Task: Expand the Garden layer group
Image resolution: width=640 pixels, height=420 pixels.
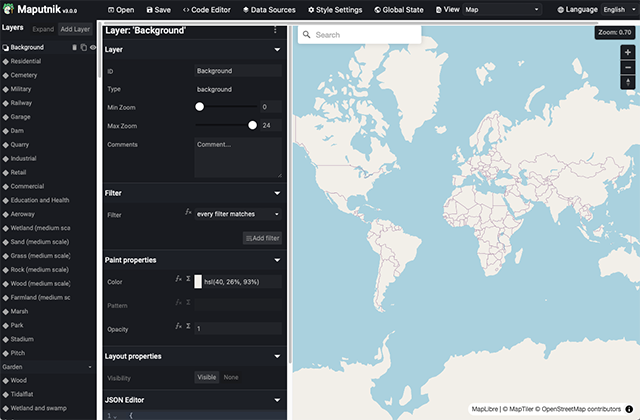Action: [48, 367]
